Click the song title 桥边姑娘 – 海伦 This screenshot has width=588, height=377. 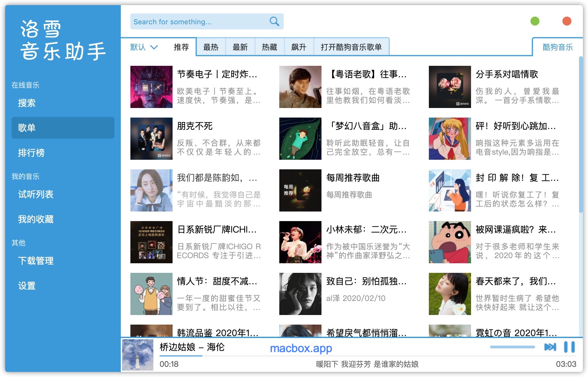pyautogui.click(x=192, y=347)
